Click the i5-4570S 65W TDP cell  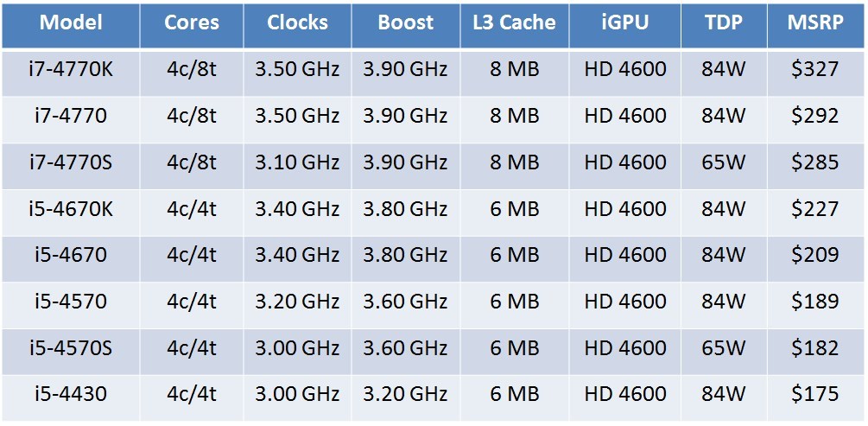[724, 348]
